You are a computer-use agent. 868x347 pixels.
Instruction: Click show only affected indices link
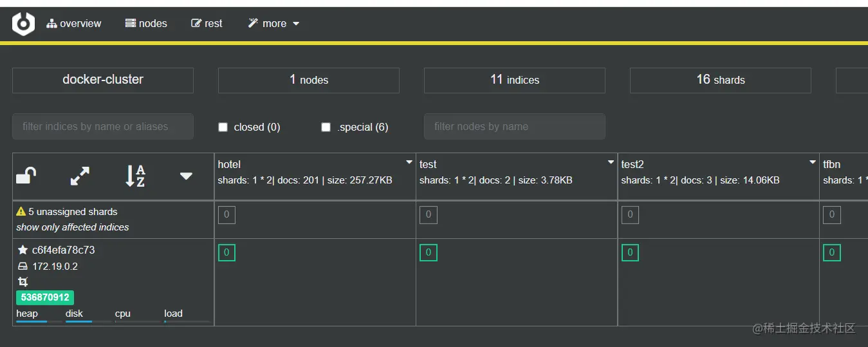(73, 227)
